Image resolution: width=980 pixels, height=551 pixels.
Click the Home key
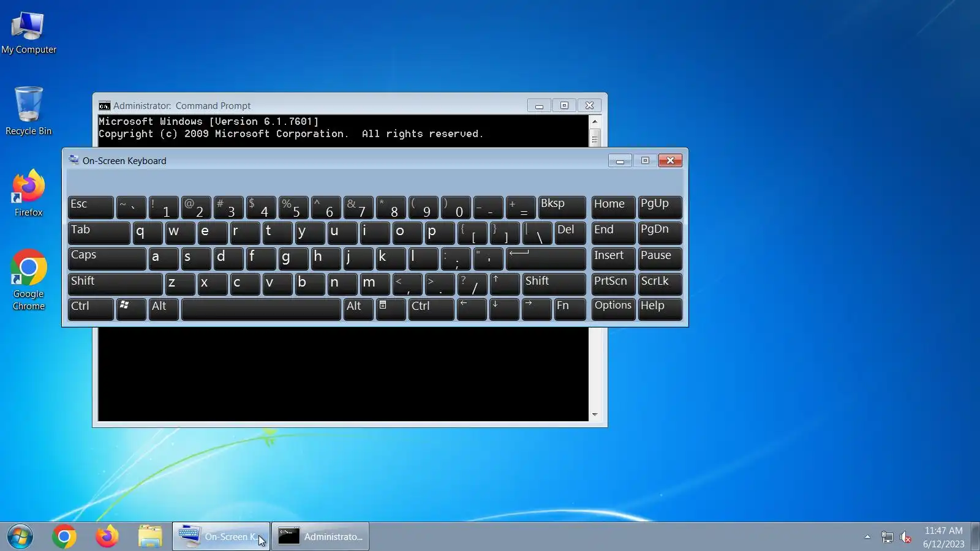(613, 208)
